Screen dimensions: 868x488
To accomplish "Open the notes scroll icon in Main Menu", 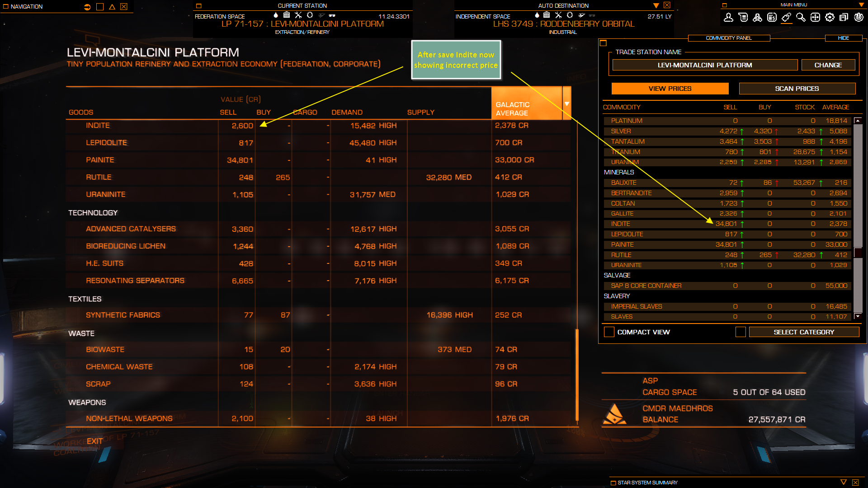I will (x=743, y=17).
